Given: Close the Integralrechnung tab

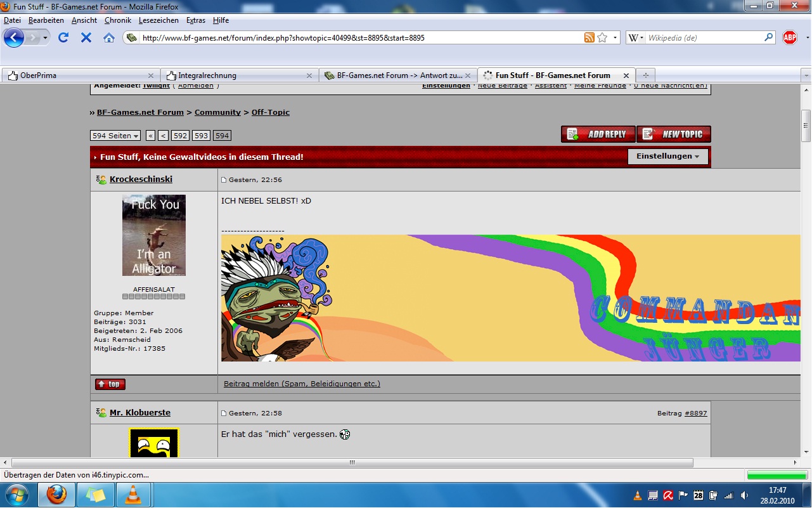Looking at the screenshot, I should pyautogui.click(x=309, y=75).
